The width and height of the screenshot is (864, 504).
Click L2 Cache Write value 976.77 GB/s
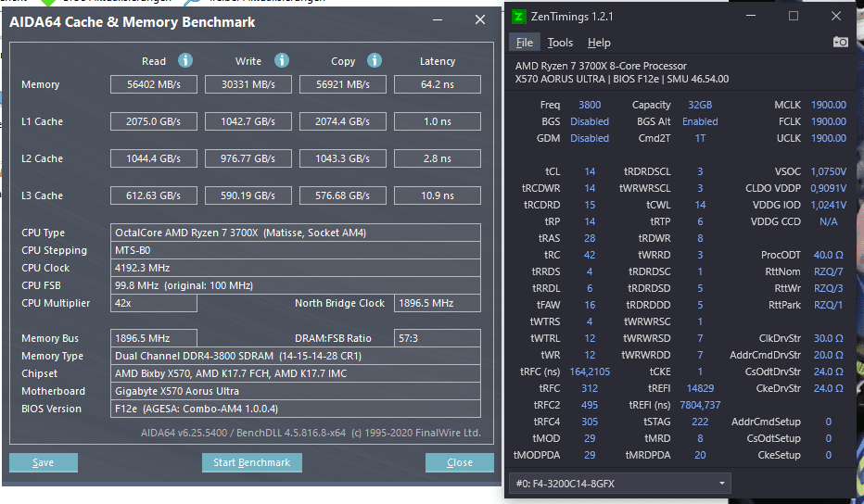tap(248, 158)
